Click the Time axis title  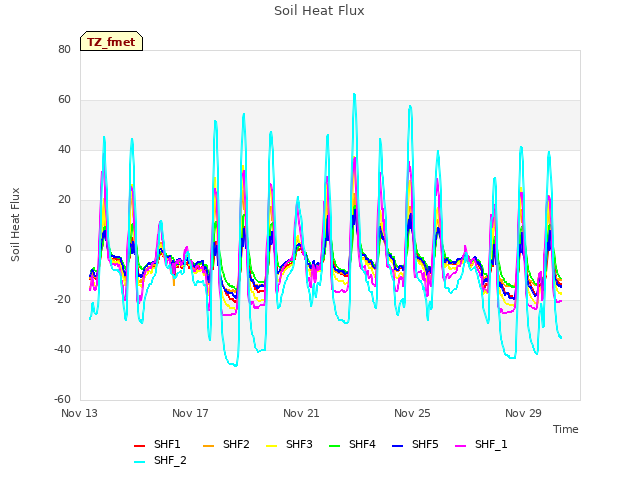566,429
